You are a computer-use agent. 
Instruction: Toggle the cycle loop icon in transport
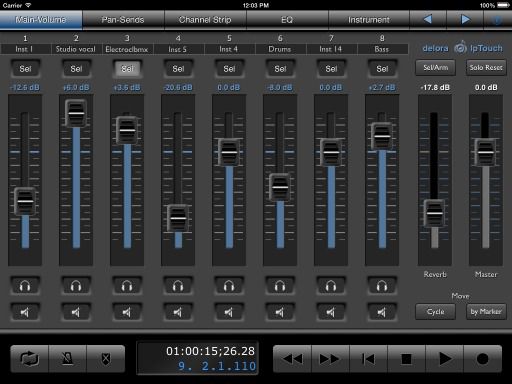(30, 359)
